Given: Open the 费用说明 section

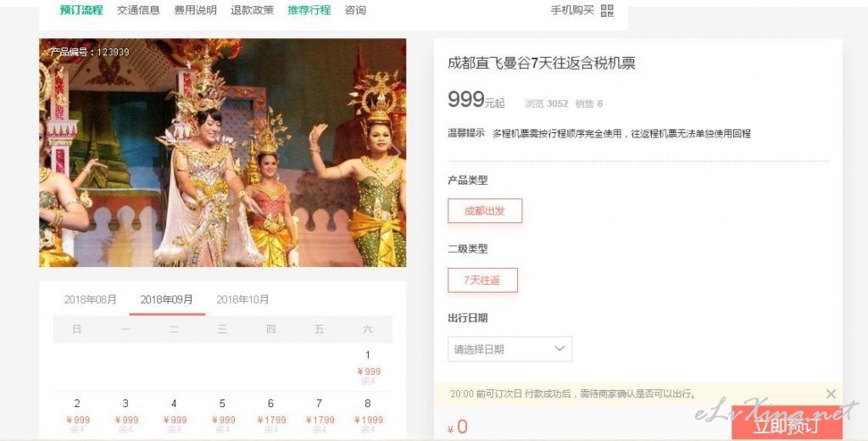Looking at the screenshot, I should tap(196, 10).
